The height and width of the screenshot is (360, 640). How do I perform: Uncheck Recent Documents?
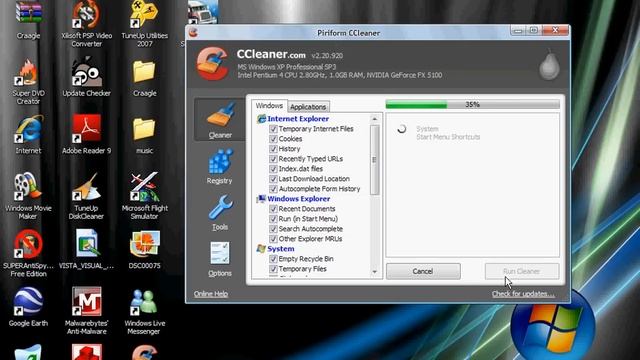273,209
